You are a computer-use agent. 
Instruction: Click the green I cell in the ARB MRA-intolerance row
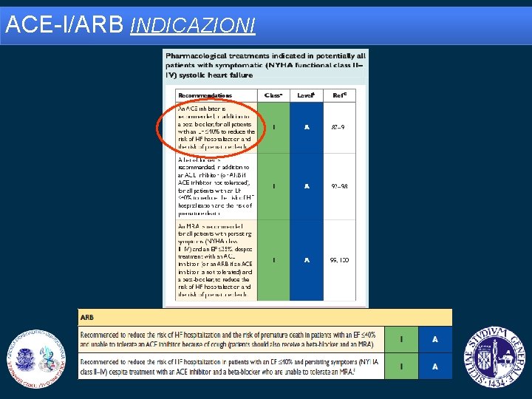401,366
